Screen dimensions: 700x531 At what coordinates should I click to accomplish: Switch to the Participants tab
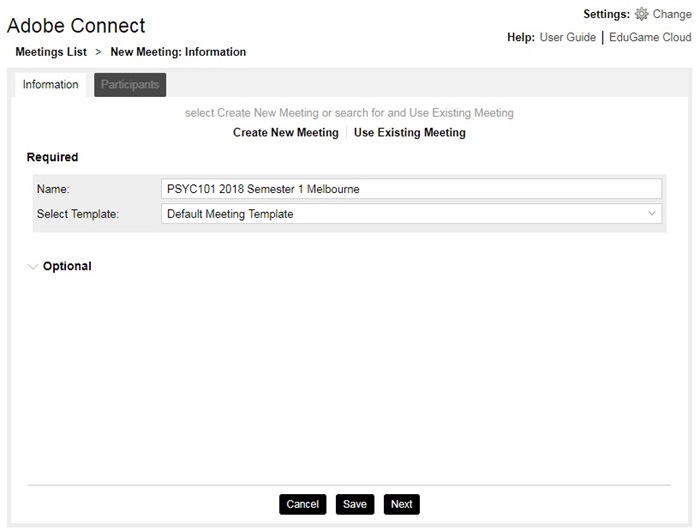(x=130, y=84)
